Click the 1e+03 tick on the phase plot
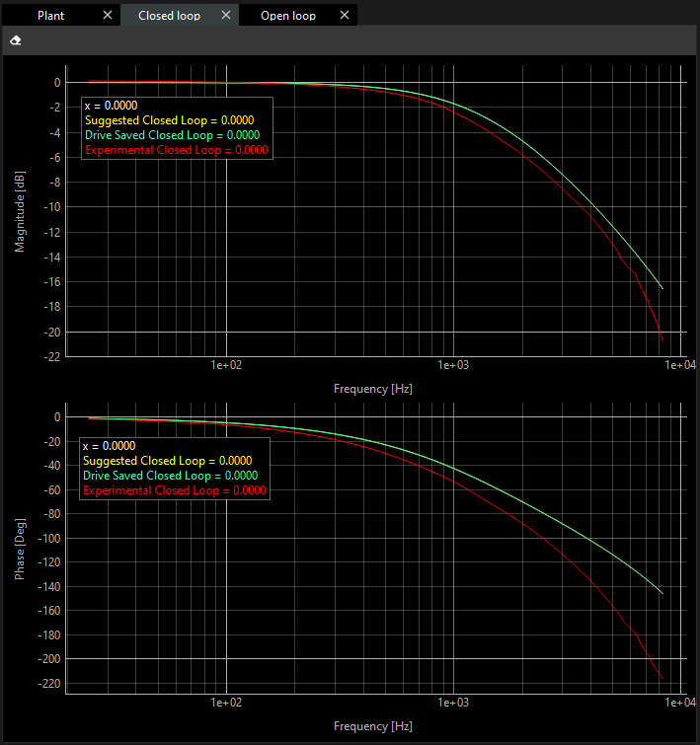 coord(452,703)
